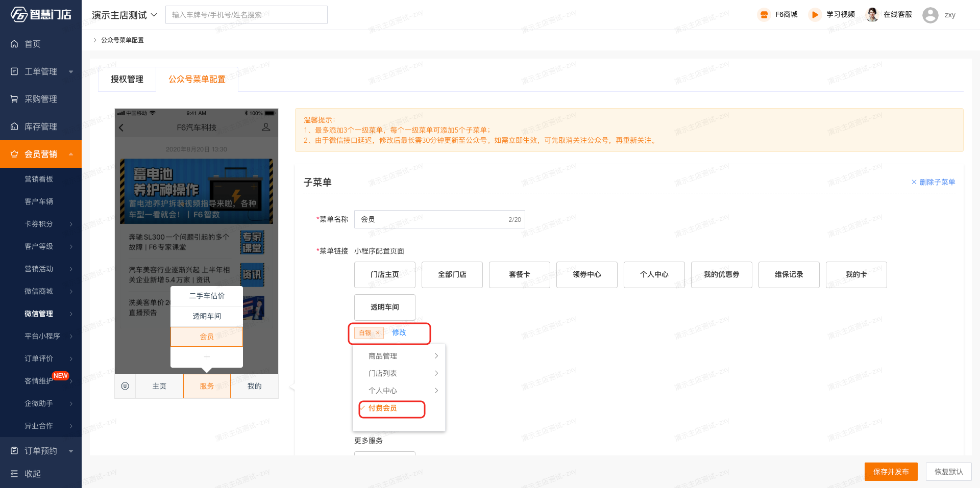Collapse 会员营销 menu arrow
980x488 pixels.
pos(71,154)
